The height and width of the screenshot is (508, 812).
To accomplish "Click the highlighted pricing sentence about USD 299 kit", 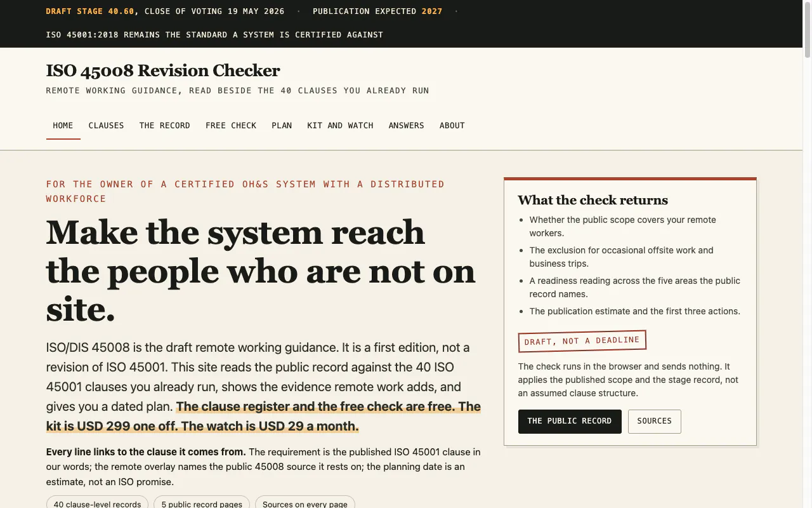I will point(263,416).
